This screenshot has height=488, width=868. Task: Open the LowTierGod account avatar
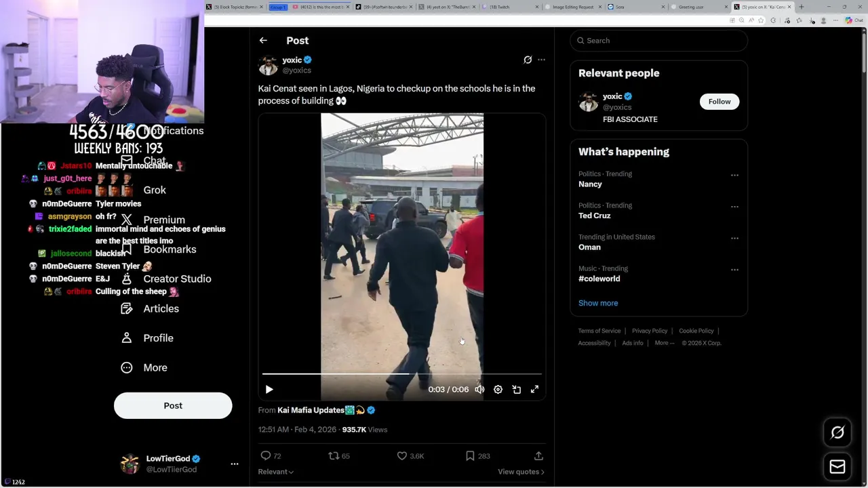130,464
